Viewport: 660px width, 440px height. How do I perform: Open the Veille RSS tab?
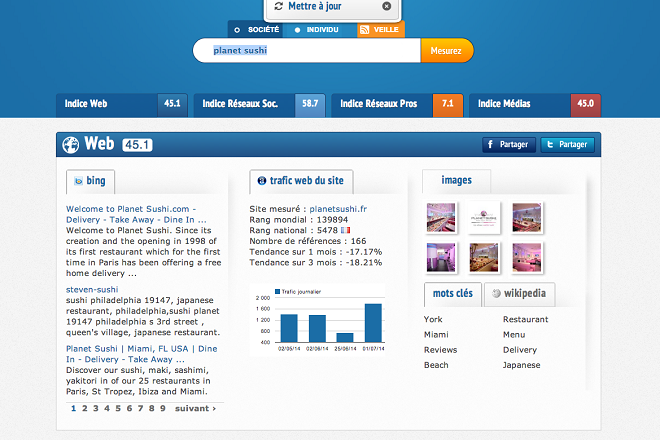[381, 29]
